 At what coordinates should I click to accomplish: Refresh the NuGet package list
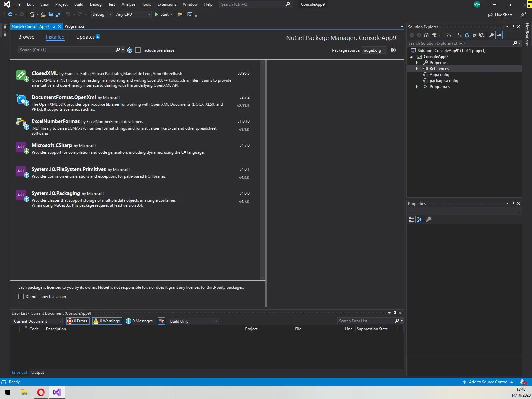(x=130, y=50)
